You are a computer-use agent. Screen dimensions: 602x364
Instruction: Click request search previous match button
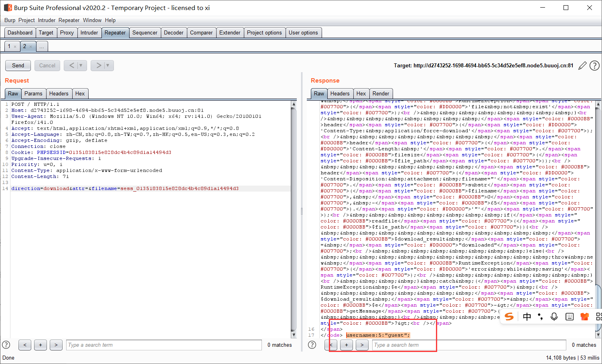[25, 345]
